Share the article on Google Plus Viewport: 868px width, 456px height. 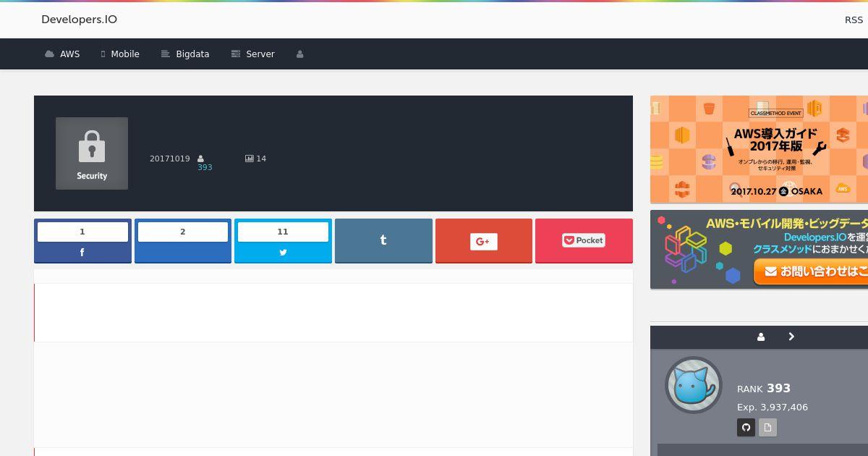point(484,241)
